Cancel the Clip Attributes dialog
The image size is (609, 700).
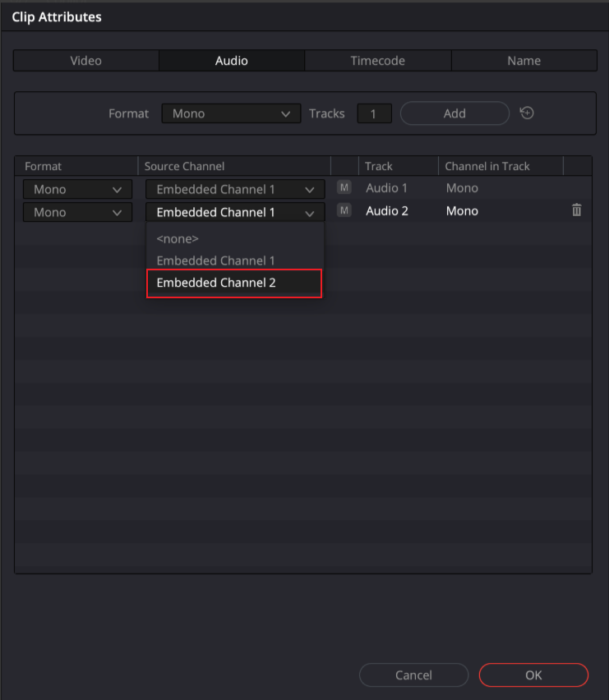[x=413, y=675]
